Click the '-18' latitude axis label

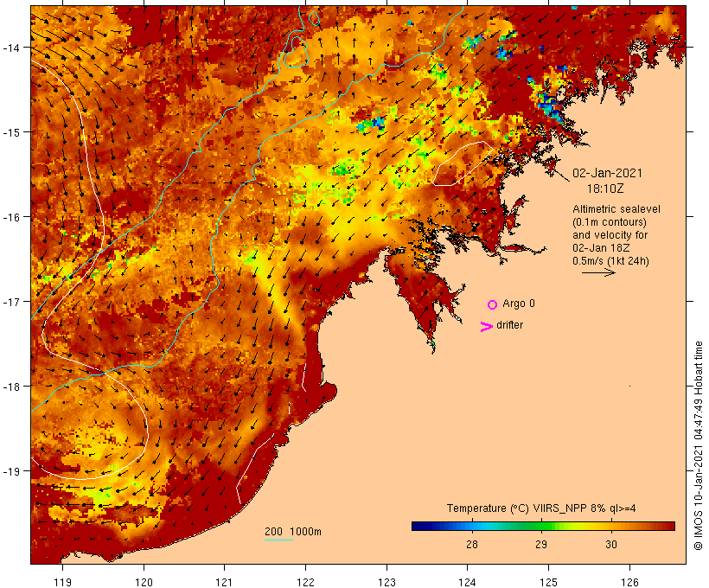pos(10,387)
